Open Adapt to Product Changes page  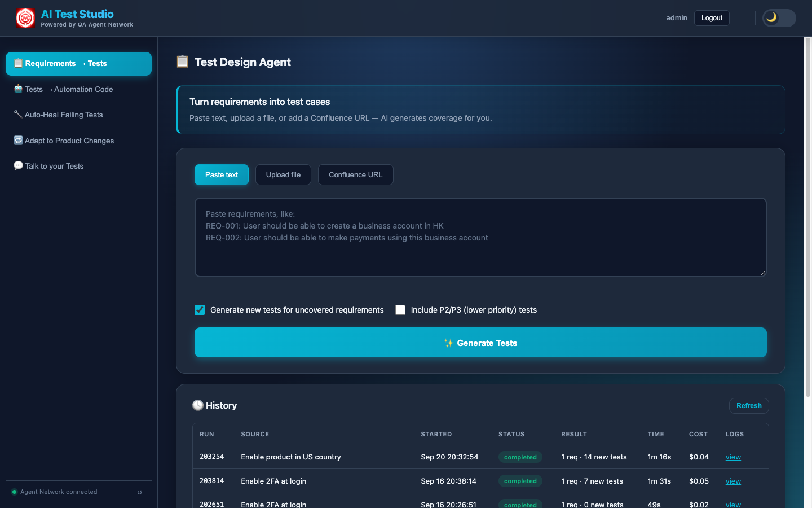(x=78, y=141)
